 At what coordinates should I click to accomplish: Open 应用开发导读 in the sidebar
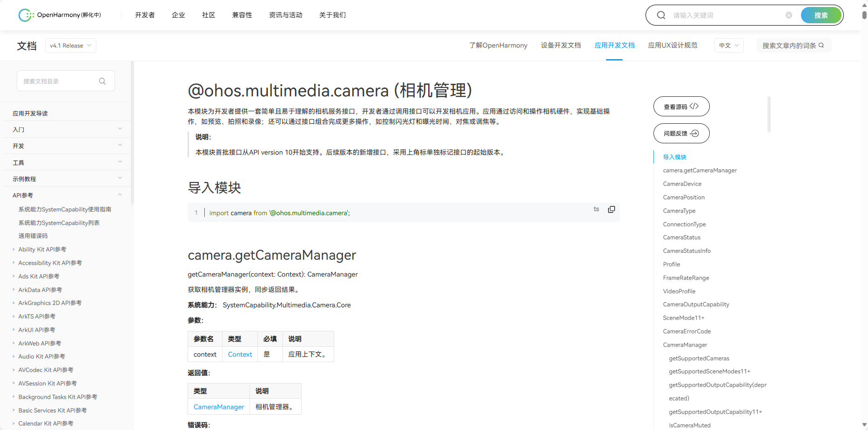30,113
